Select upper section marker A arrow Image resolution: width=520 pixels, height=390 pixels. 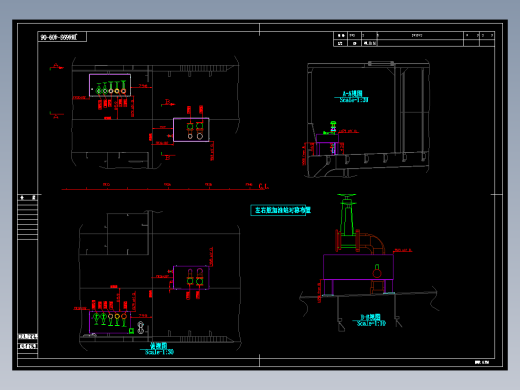56,67
